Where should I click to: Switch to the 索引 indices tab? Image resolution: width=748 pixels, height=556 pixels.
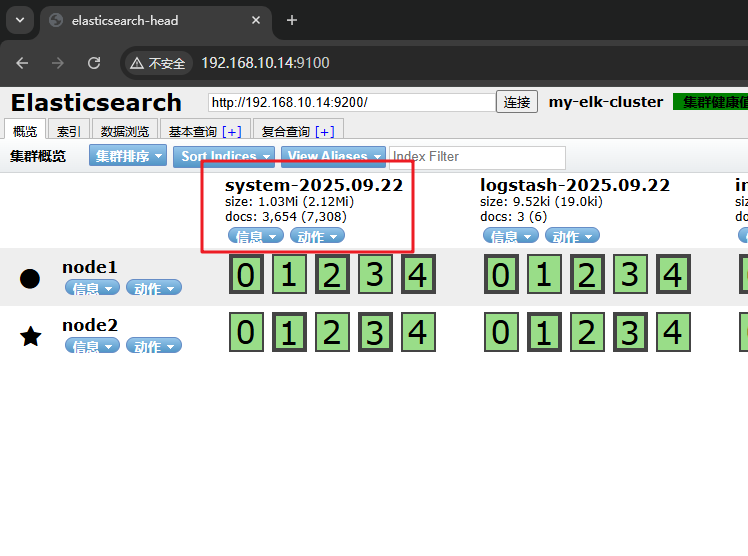pos(68,130)
